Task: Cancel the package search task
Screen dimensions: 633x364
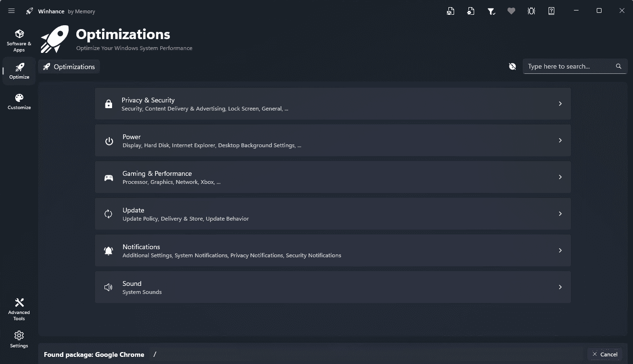Action: click(605, 354)
